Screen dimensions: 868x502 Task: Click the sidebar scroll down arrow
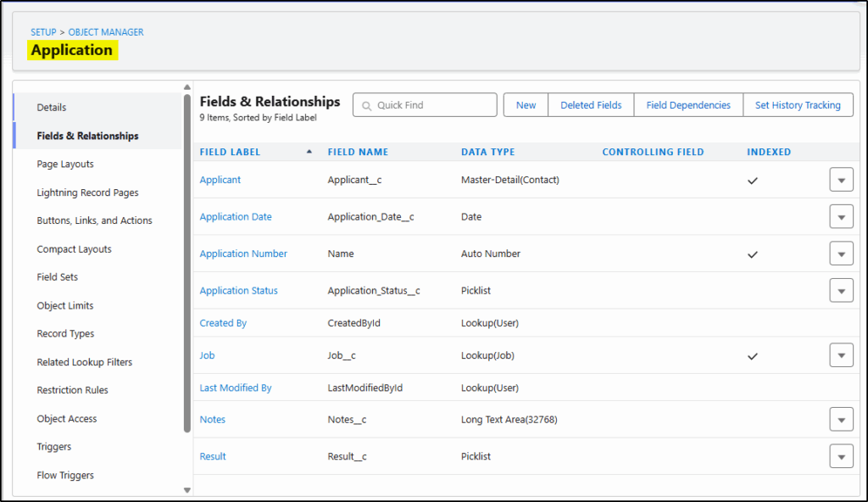pos(187,489)
